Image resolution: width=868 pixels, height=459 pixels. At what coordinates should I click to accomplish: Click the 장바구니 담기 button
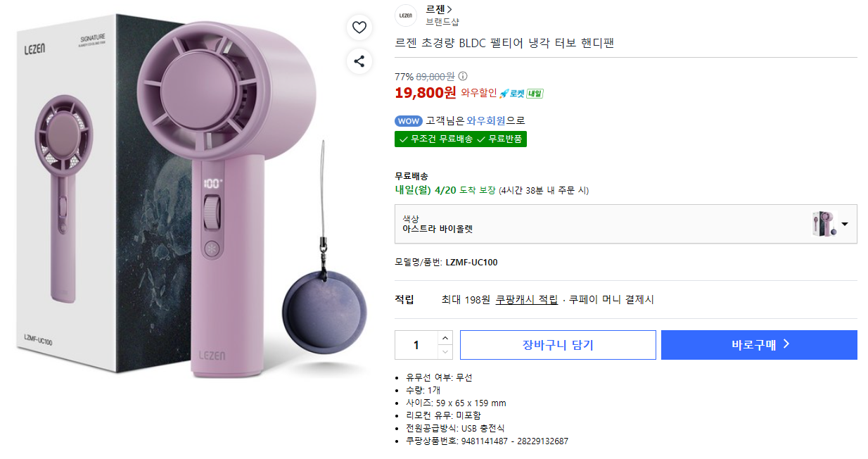pyautogui.click(x=558, y=345)
